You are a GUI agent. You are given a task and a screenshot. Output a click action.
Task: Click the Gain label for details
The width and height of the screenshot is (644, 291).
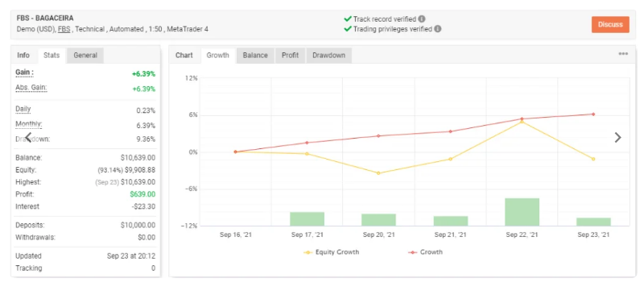25,73
